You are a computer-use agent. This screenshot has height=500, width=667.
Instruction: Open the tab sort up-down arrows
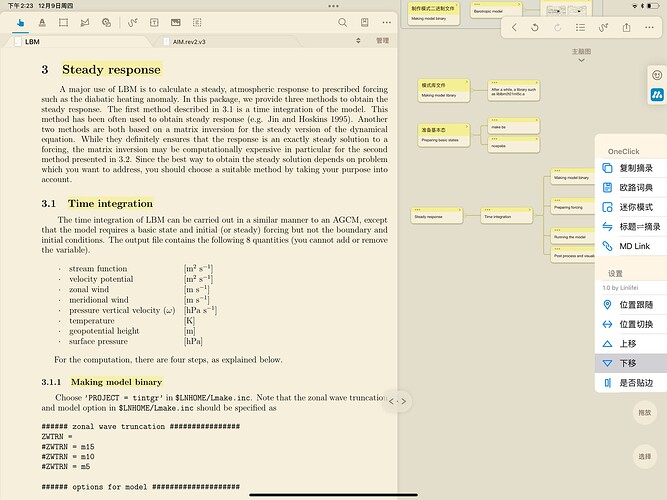(x=358, y=40)
